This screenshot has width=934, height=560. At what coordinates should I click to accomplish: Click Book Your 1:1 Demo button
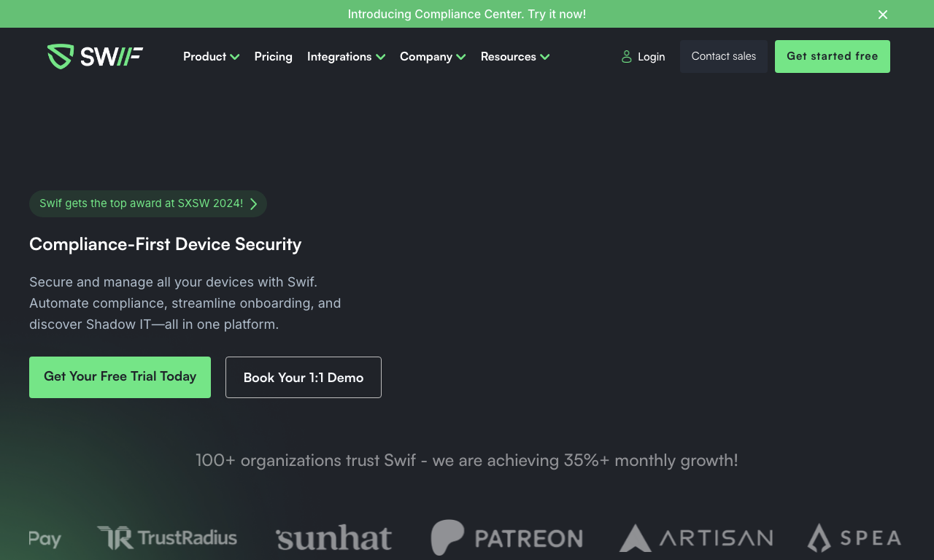point(304,377)
